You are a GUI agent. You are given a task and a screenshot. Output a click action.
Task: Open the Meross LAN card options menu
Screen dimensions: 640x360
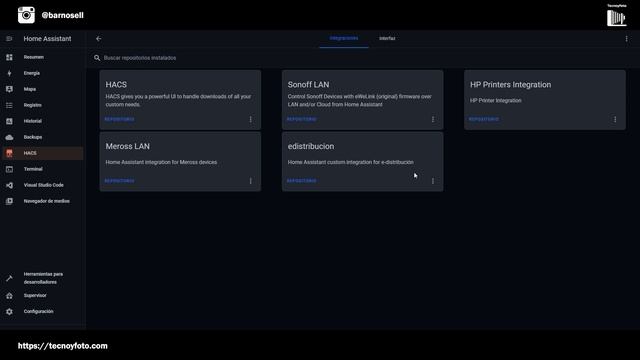251,181
